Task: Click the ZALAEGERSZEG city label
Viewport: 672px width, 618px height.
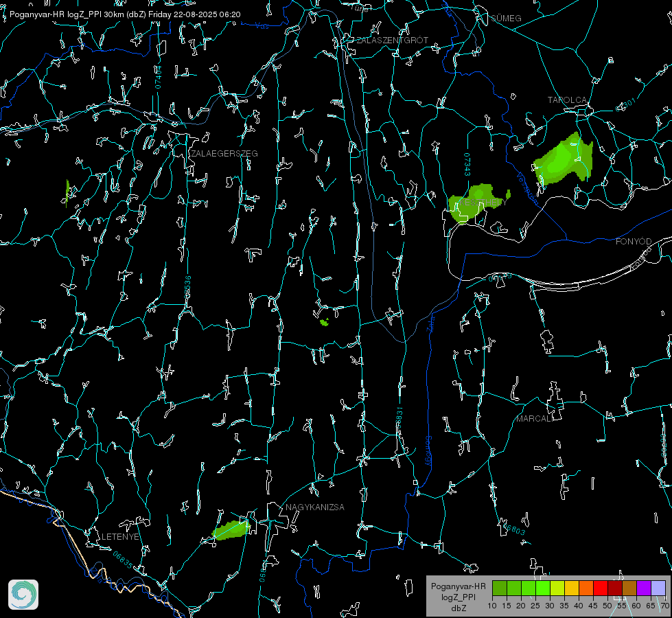Action: [224, 154]
